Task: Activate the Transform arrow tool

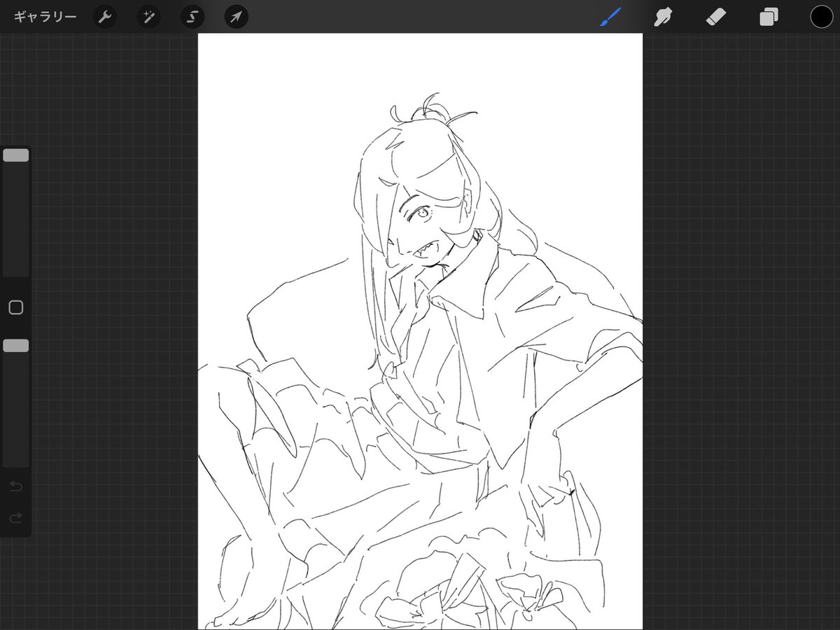Action: [237, 17]
